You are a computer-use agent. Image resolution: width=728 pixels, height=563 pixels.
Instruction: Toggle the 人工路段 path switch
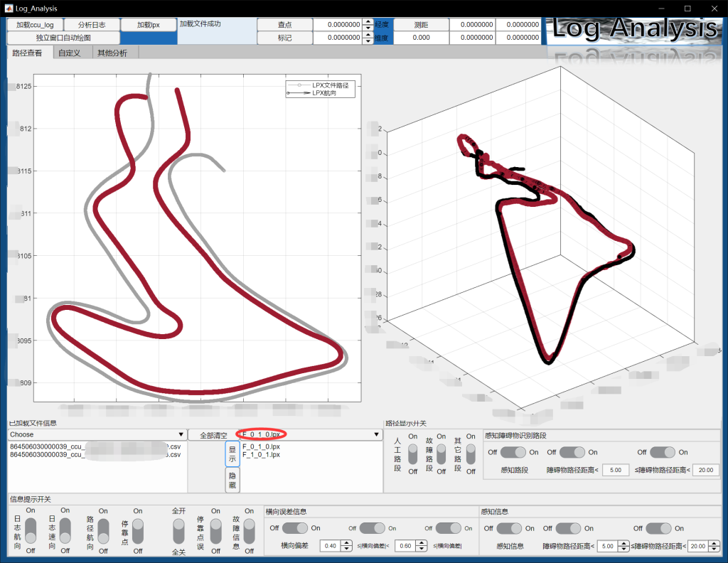click(412, 454)
